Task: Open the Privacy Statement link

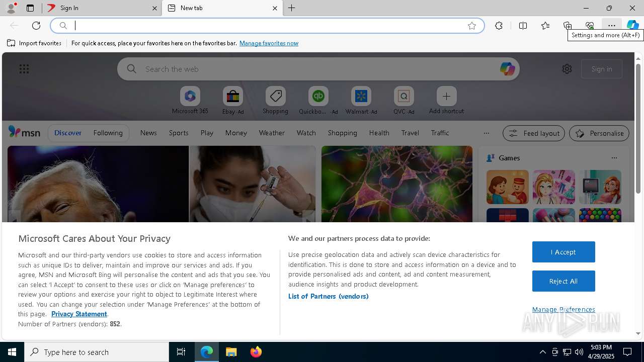Action: [x=79, y=314]
